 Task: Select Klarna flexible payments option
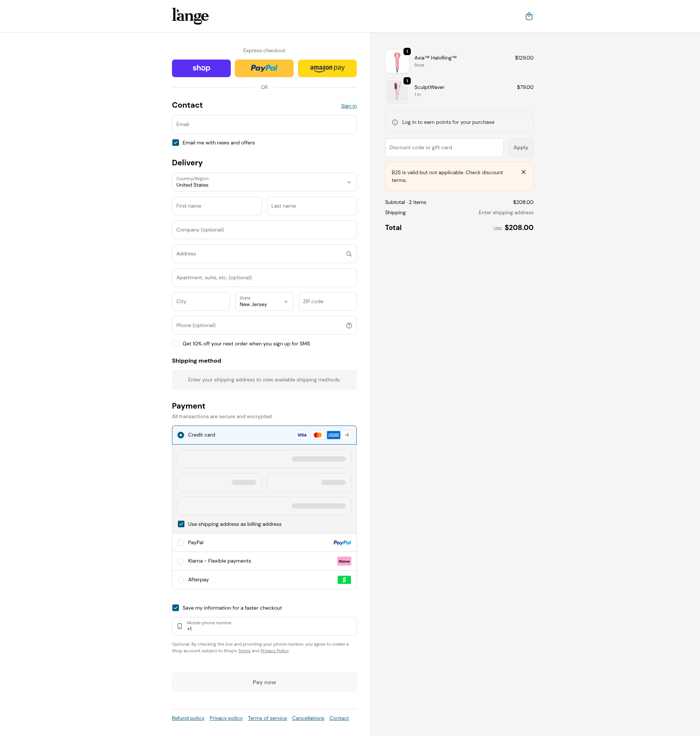click(180, 561)
